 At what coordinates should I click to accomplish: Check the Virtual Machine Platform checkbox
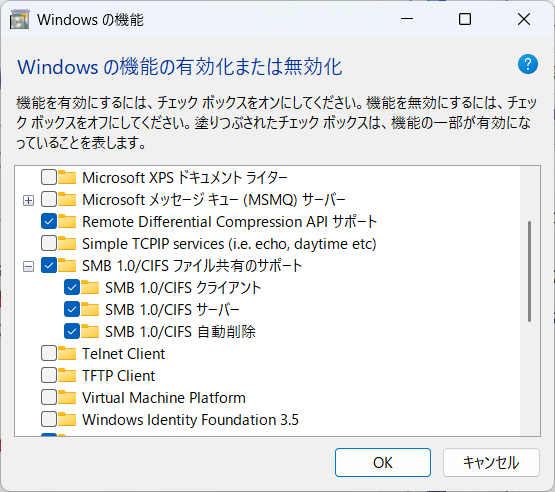click(48, 397)
